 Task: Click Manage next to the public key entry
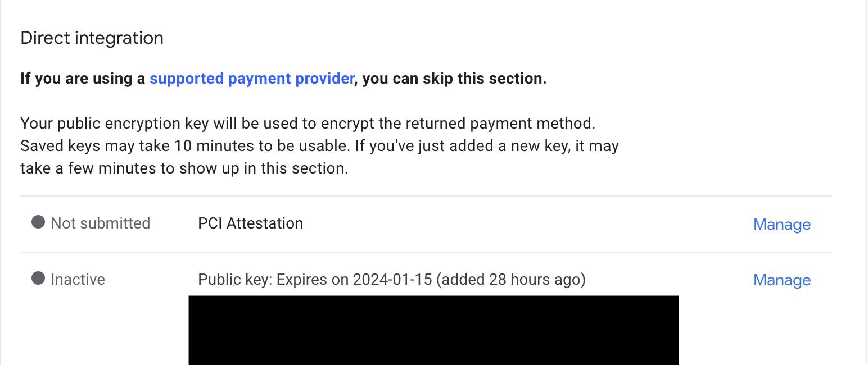(781, 280)
